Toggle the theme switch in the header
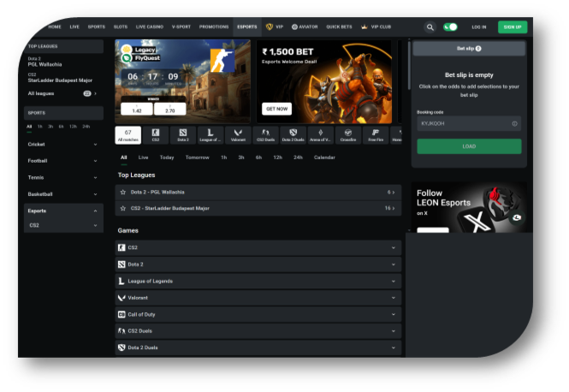This screenshot has height=392, width=569. tap(450, 27)
